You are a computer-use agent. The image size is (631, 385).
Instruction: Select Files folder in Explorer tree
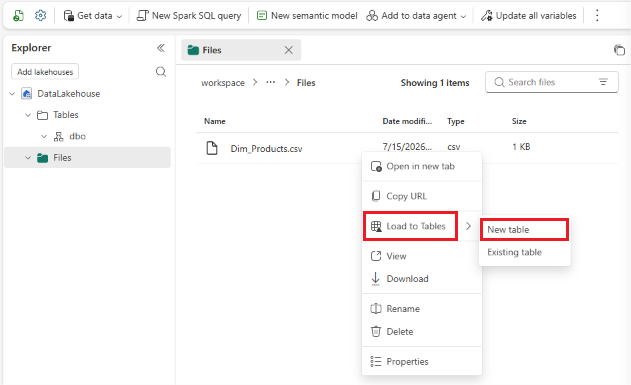click(87, 158)
